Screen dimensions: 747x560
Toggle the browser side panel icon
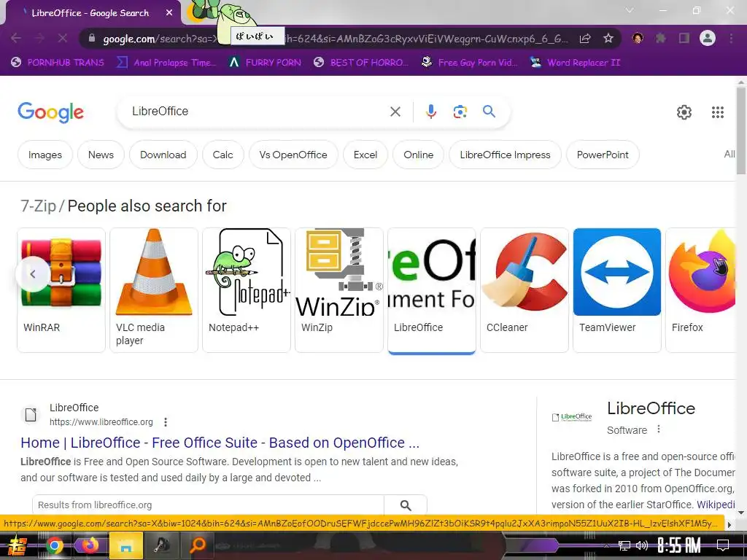click(684, 38)
